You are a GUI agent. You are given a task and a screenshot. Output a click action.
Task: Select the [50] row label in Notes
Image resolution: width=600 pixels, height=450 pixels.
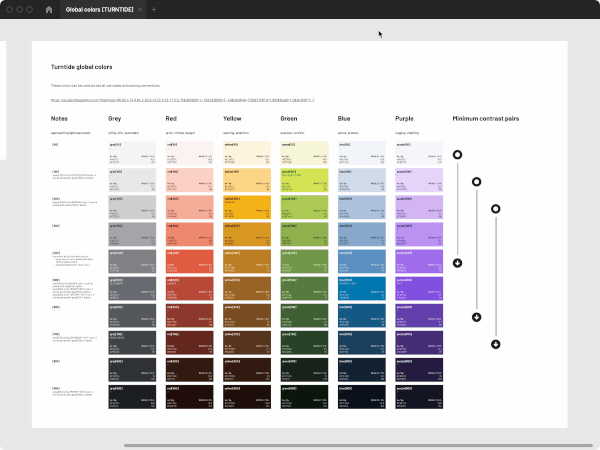pos(55,145)
